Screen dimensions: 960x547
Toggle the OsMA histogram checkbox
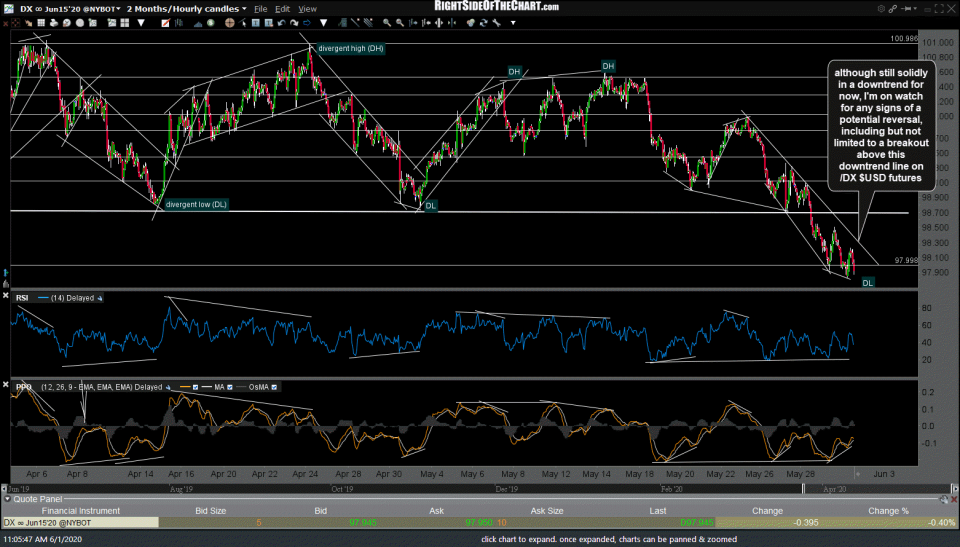pos(276,387)
